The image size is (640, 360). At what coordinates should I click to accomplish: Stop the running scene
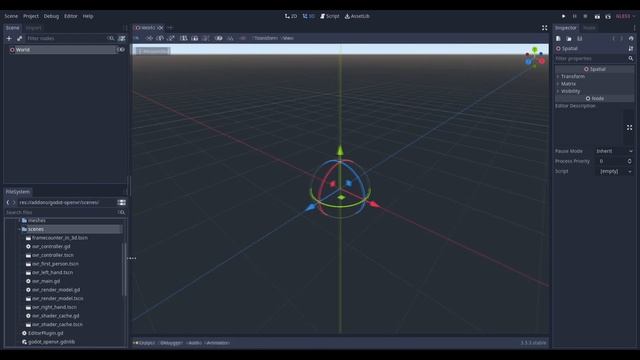585,16
